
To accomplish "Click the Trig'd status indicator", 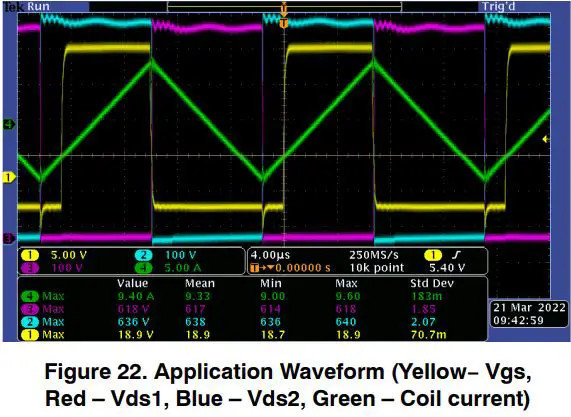I will (x=499, y=6).
